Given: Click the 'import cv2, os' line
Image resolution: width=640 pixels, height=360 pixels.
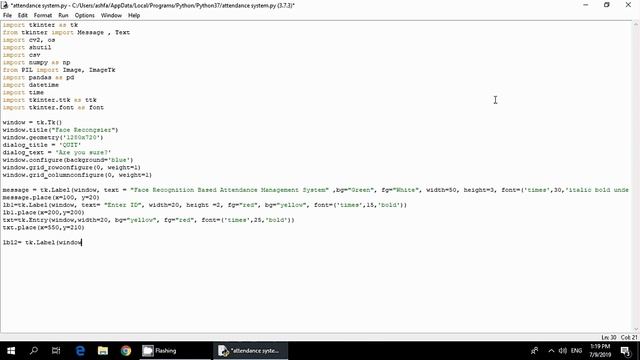Looking at the screenshot, I should point(29,40).
